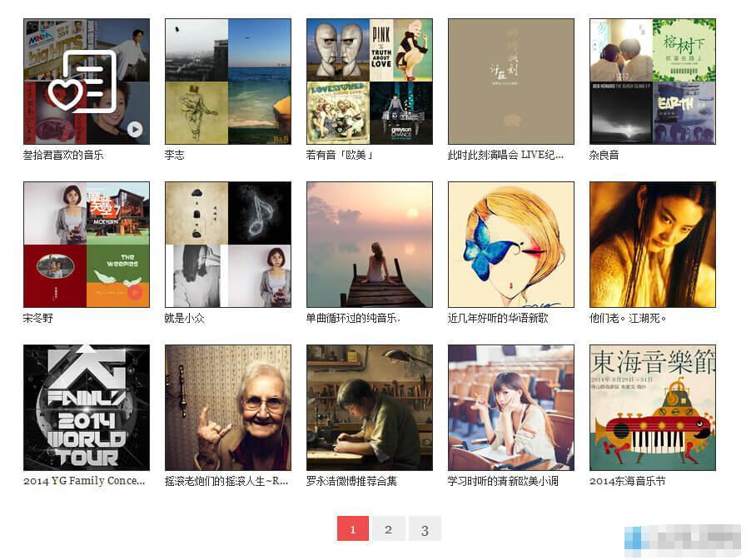
Task: Open the 李志 playlist cover
Action: click(228, 82)
